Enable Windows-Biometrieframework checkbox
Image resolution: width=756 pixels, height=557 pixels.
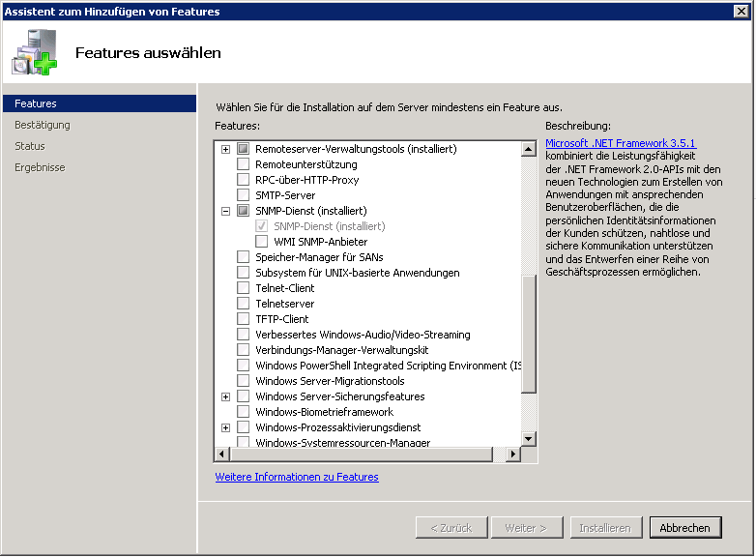243,412
